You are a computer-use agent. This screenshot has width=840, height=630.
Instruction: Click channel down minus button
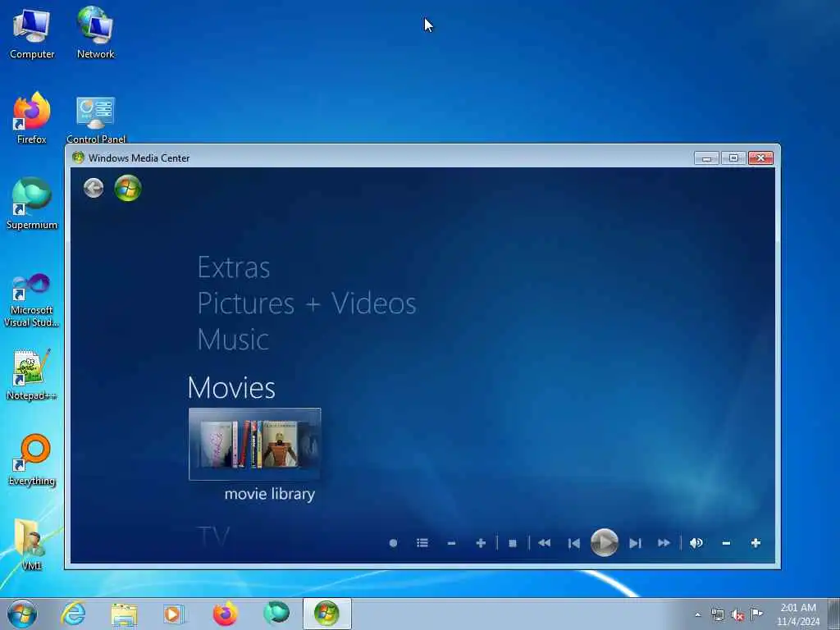452,543
